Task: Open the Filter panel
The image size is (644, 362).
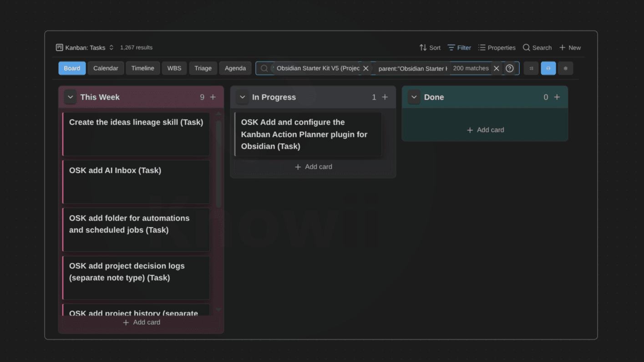Action: (459, 48)
